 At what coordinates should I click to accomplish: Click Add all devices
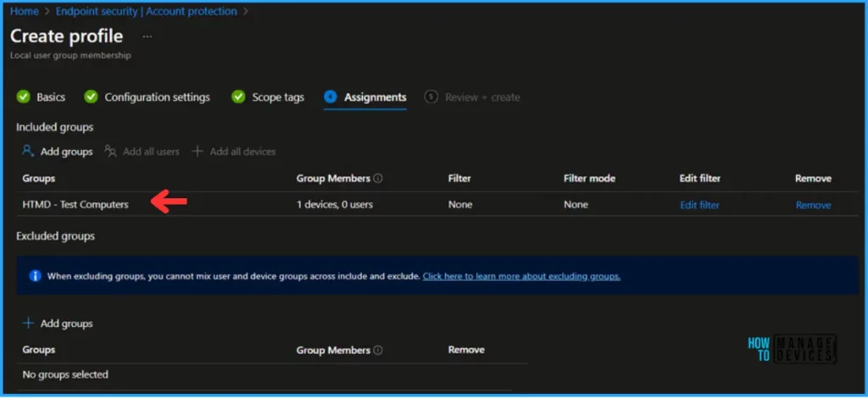click(x=242, y=152)
